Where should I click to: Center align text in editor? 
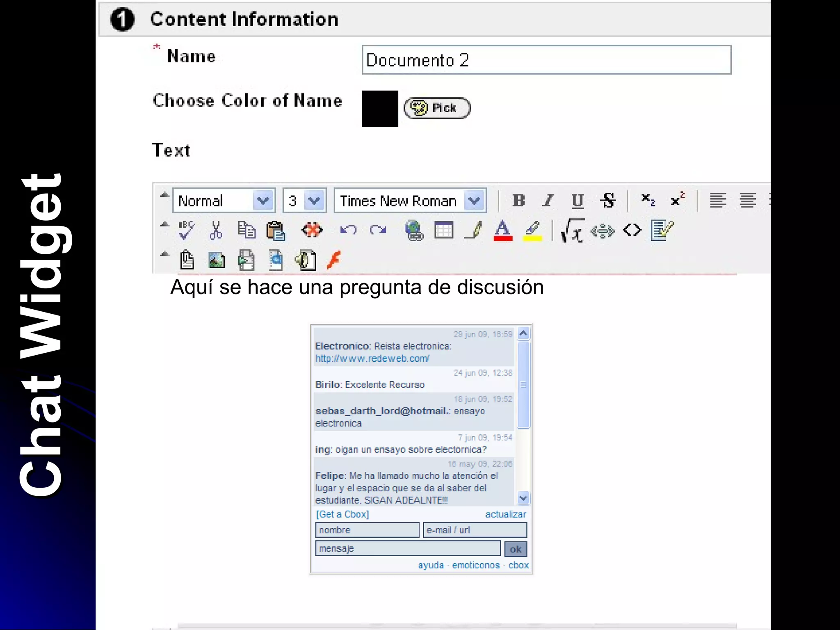747,201
